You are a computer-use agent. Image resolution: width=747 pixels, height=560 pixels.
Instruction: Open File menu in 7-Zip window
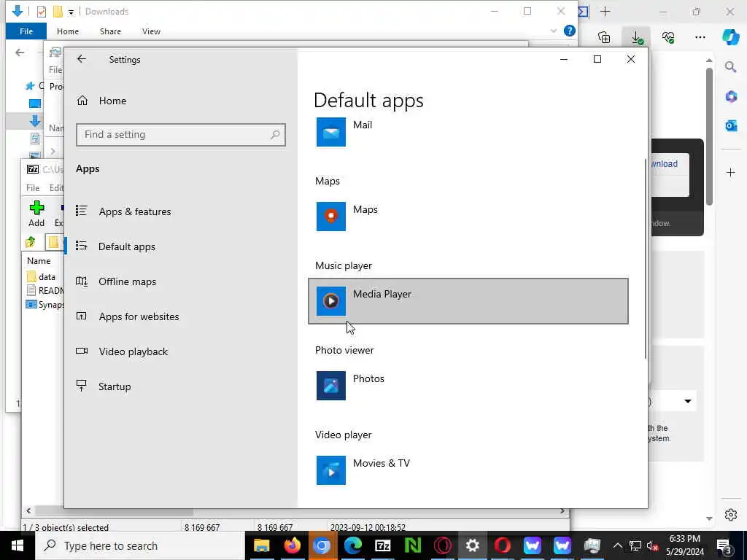click(x=33, y=188)
